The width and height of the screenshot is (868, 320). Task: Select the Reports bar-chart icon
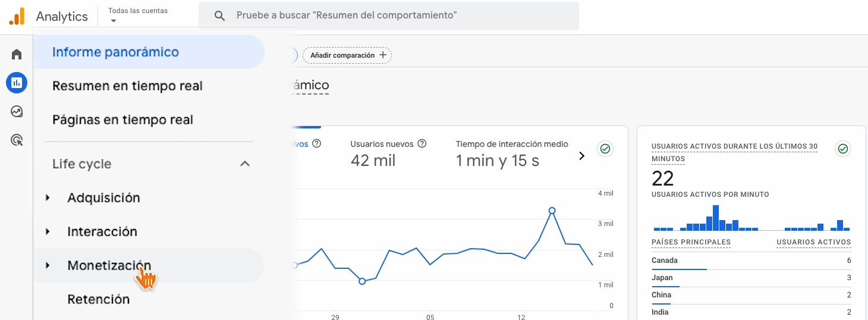coord(17,83)
